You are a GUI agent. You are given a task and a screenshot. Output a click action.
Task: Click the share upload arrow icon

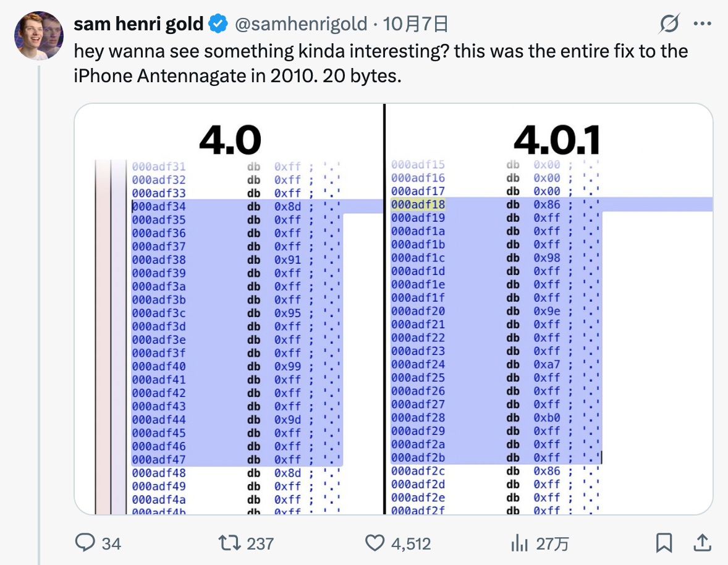coord(701,543)
